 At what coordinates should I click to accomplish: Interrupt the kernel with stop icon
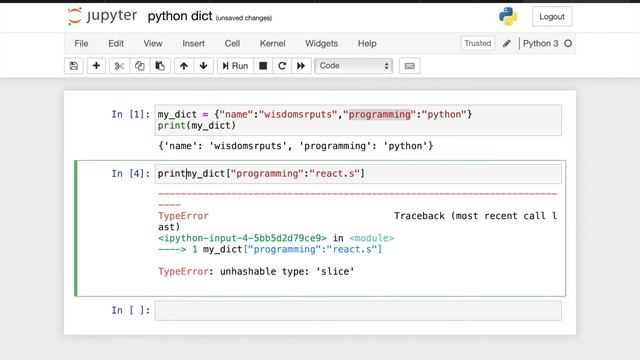pyautogui.click(x=263, y=66)
